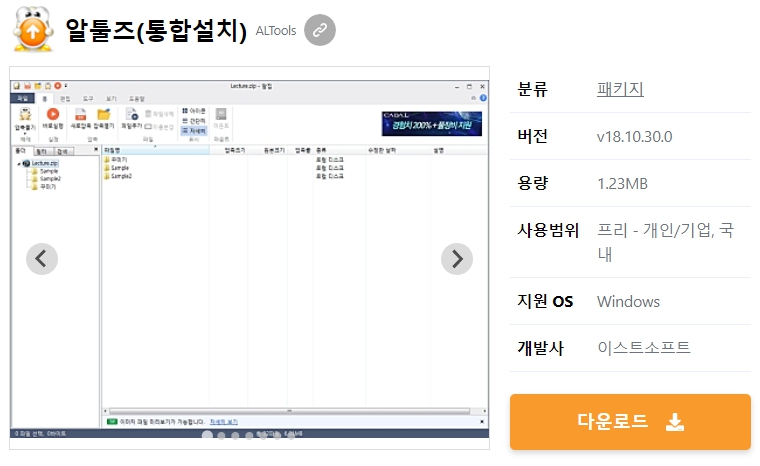
Task: Open the 자세히 보기 link in info bar
Action: (x=223, y=422)
